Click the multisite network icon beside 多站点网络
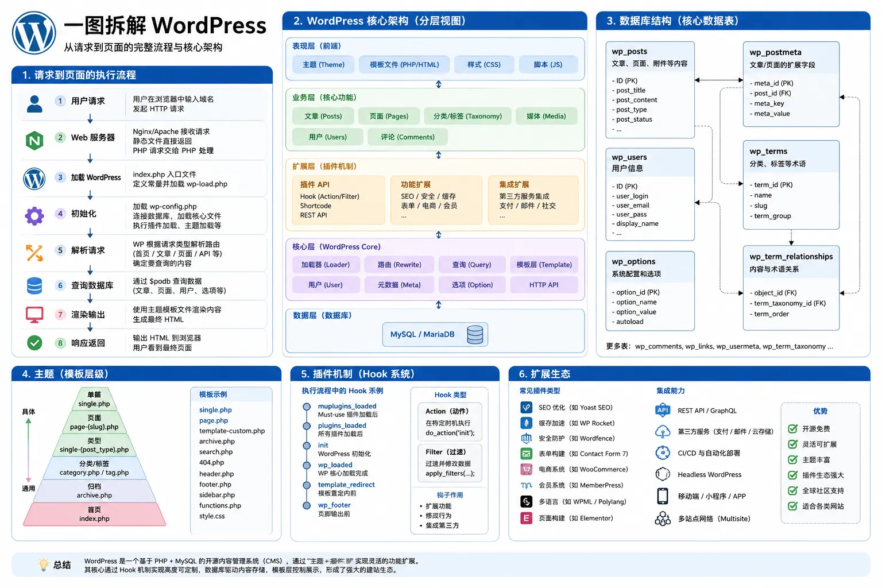Image resolution: width=882 pixels, height=588 pixels. point(663,519)
